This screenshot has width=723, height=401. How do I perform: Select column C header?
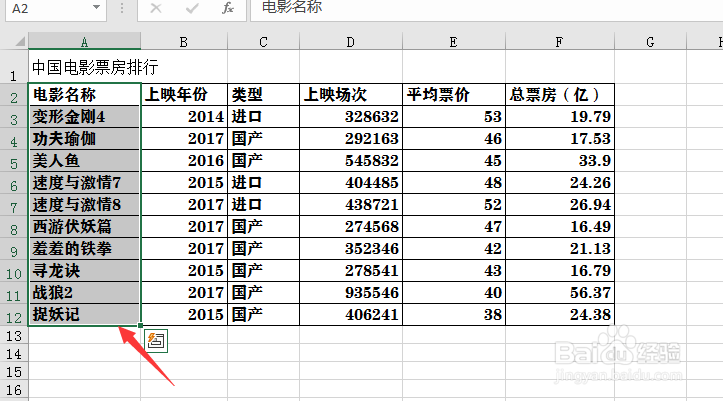(263, 42)
